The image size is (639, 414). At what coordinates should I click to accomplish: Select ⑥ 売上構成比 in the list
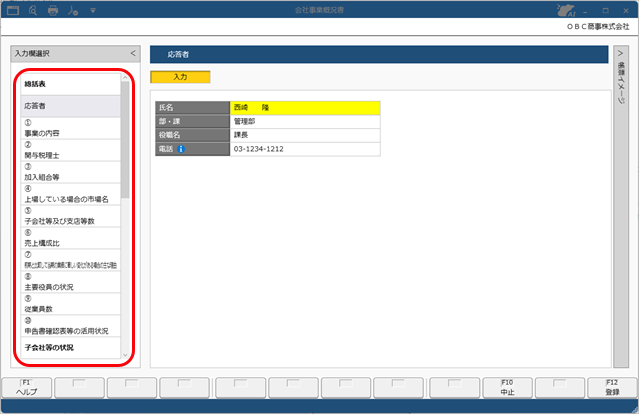pyautogui.click(x=71, y=238)
